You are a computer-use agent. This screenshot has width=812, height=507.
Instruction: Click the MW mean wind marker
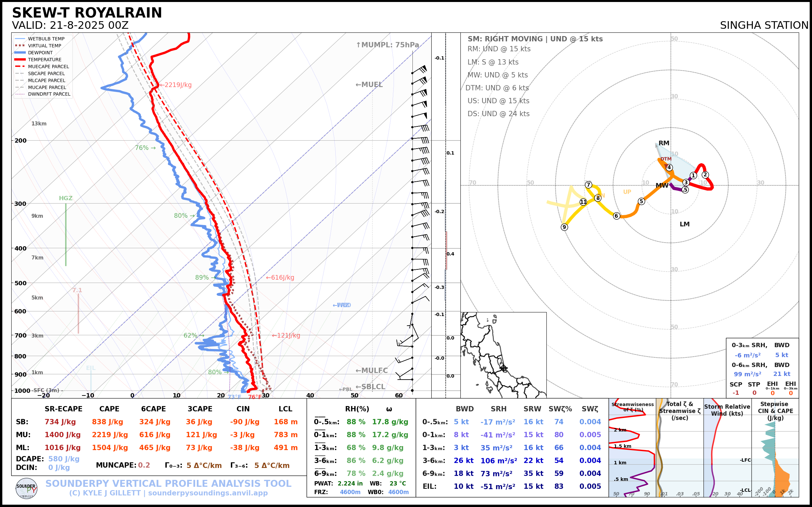[x=662, y=185]
